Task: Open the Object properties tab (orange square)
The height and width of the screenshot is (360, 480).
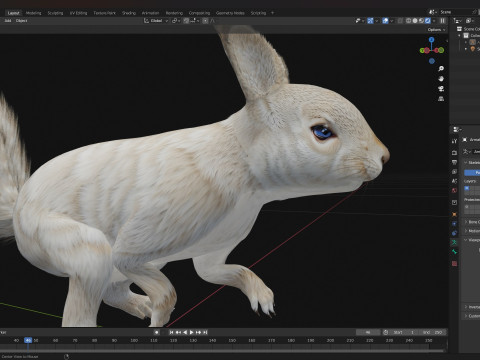Action: pyautogui.click(x=454, y=214)
